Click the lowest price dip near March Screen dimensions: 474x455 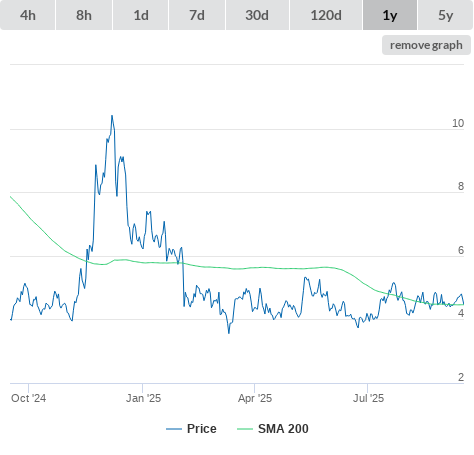(x=229, y=332)
